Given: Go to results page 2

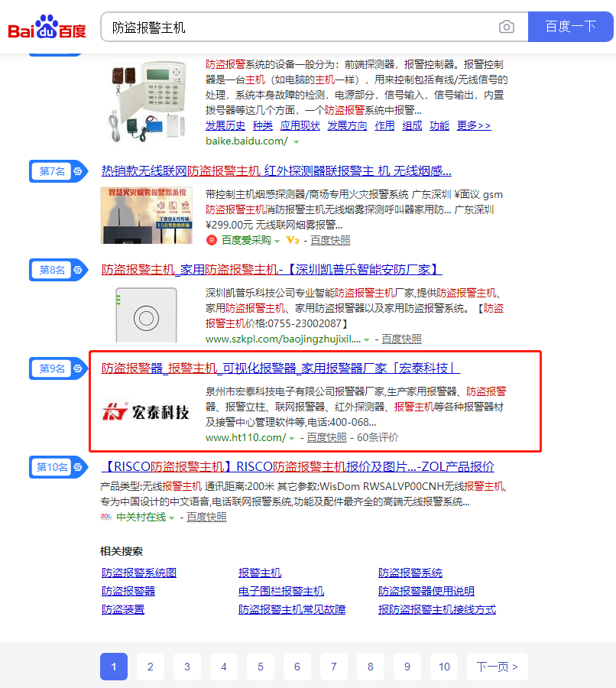Looking at the screenshot, I should click(151, 667).
